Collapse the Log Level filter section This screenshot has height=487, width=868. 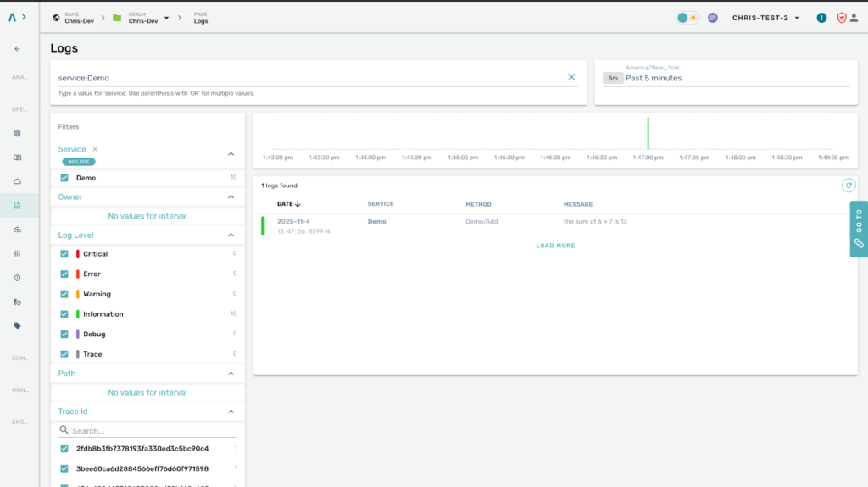(231, 235)
